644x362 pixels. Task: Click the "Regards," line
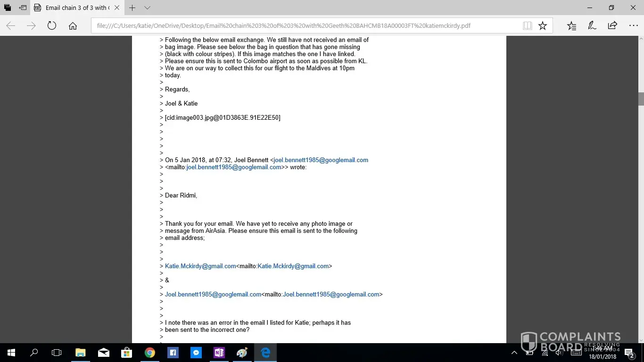point(177,90)
